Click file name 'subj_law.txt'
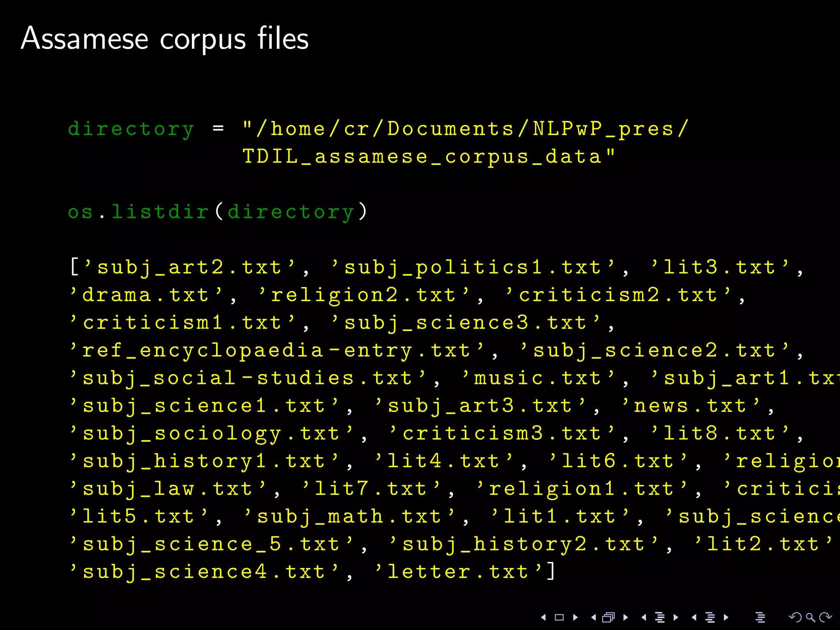The height and width of the screenshot is (630, 840). [167, 489]
